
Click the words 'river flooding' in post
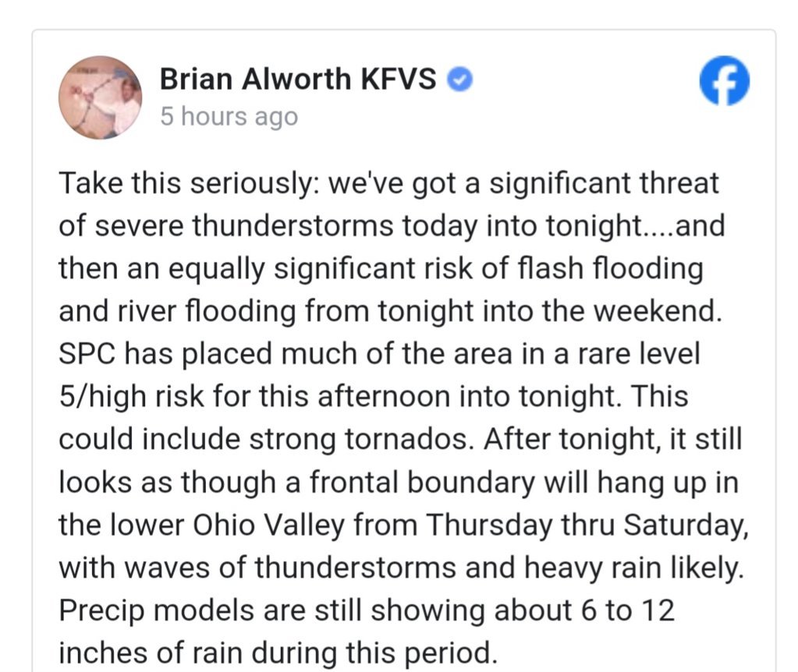[x=207, y=311]
